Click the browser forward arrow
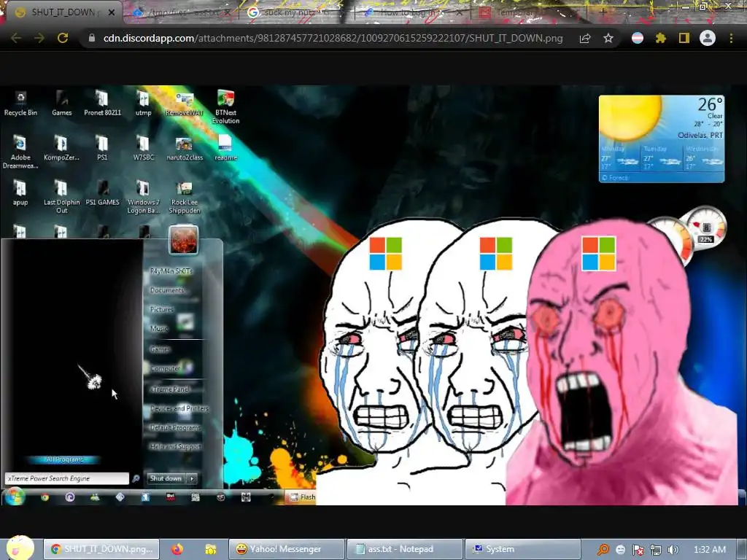 pos(39,38)
